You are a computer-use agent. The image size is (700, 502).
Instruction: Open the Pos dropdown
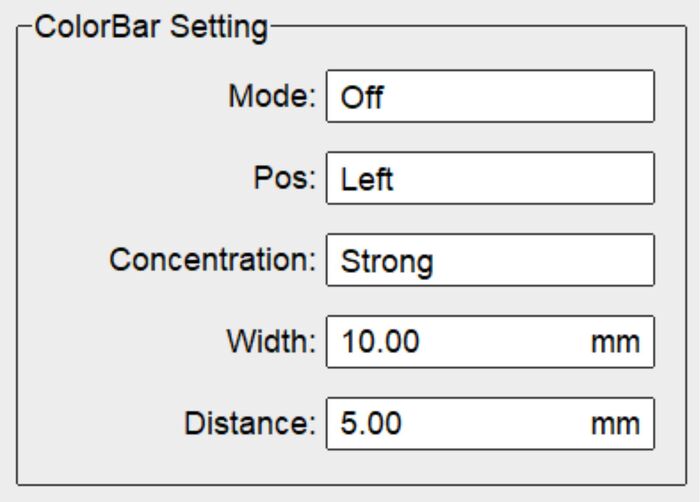pyautogui.click(x=490, y=179)
